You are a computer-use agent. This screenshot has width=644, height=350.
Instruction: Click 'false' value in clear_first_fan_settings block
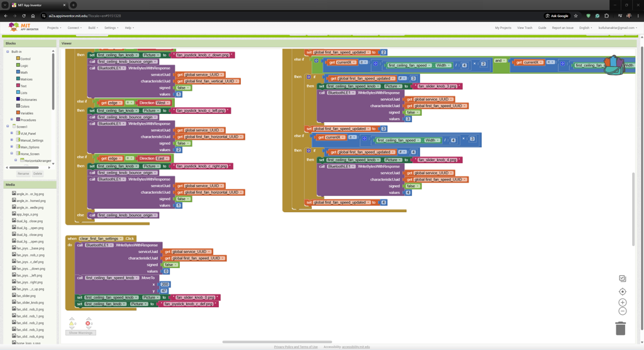pos(170,265)
